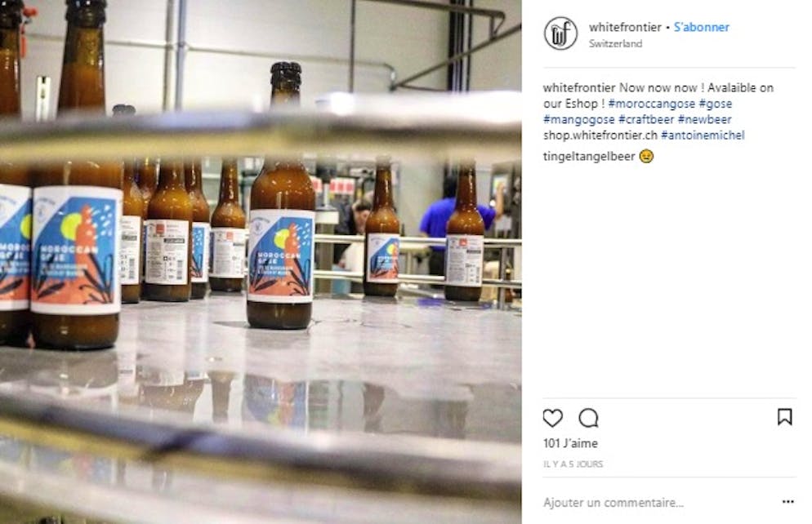
Task: Open the whitefrontier profile avatar
Action: tap(560, 33)
